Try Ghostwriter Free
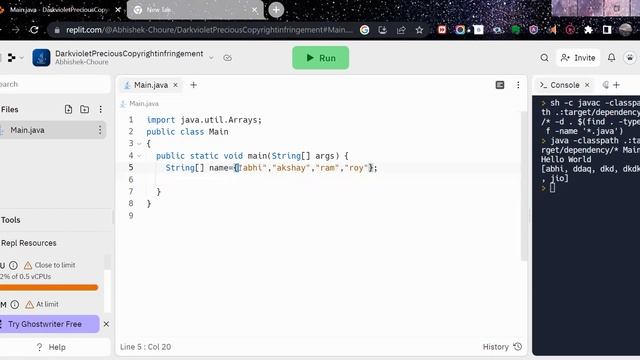The image size is (640, 360). pyautogui.click(x=49, y=324)
